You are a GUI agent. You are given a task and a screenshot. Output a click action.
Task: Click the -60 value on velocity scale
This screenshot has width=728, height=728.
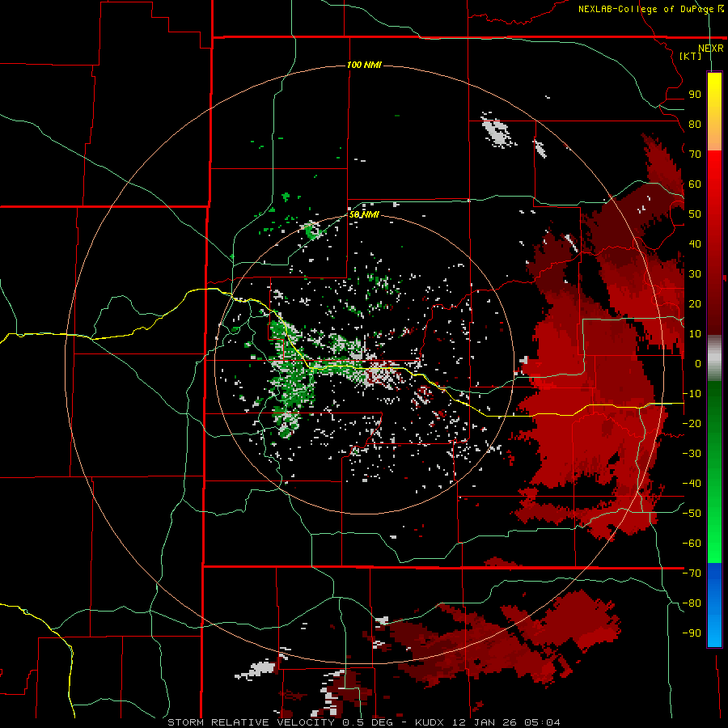(x=692, y=544)
